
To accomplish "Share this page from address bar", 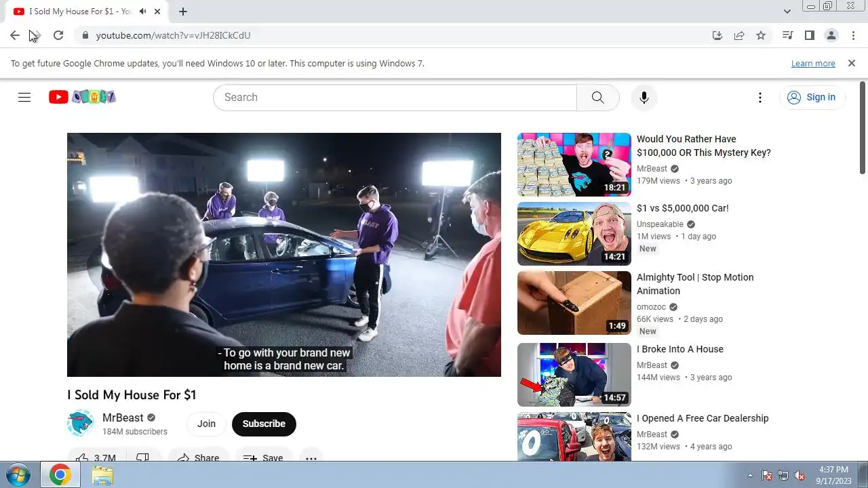I will (739, 35).
